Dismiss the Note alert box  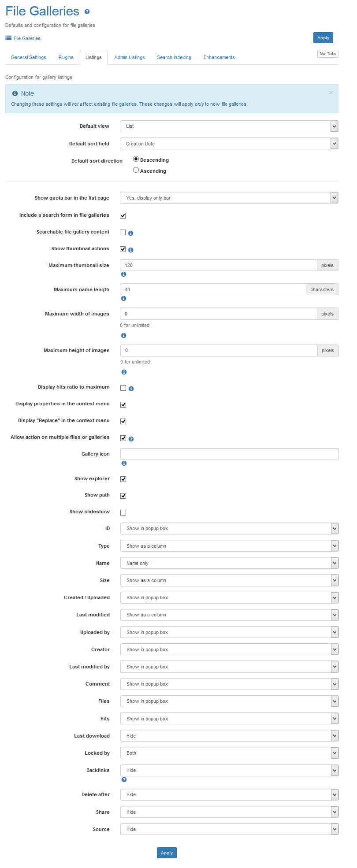pos(331,93)
